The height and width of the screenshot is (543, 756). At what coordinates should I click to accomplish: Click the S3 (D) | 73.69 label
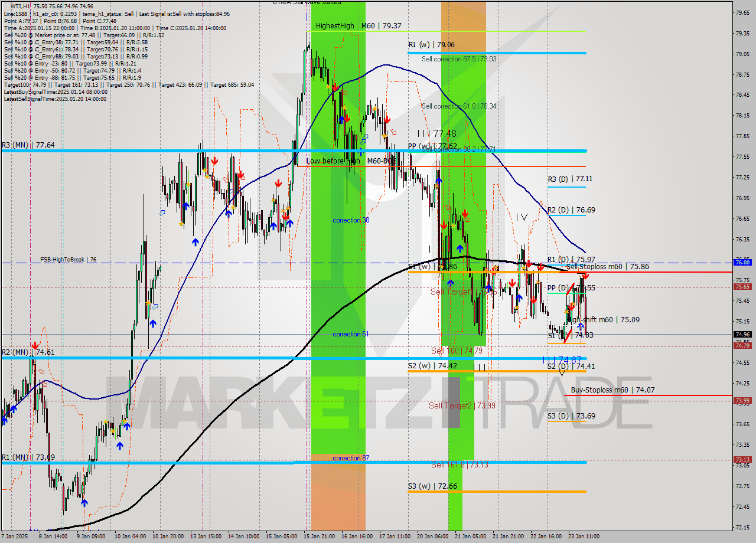pos(571,416)
